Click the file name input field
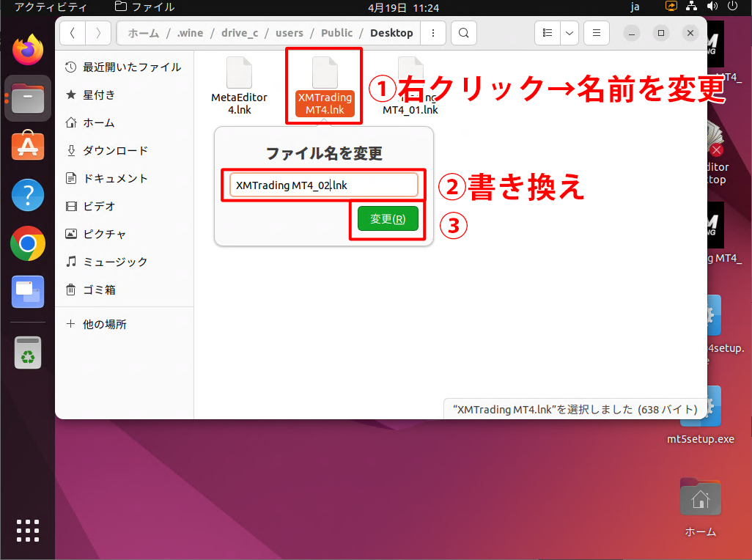752x560 pixels. click(323, 185)
